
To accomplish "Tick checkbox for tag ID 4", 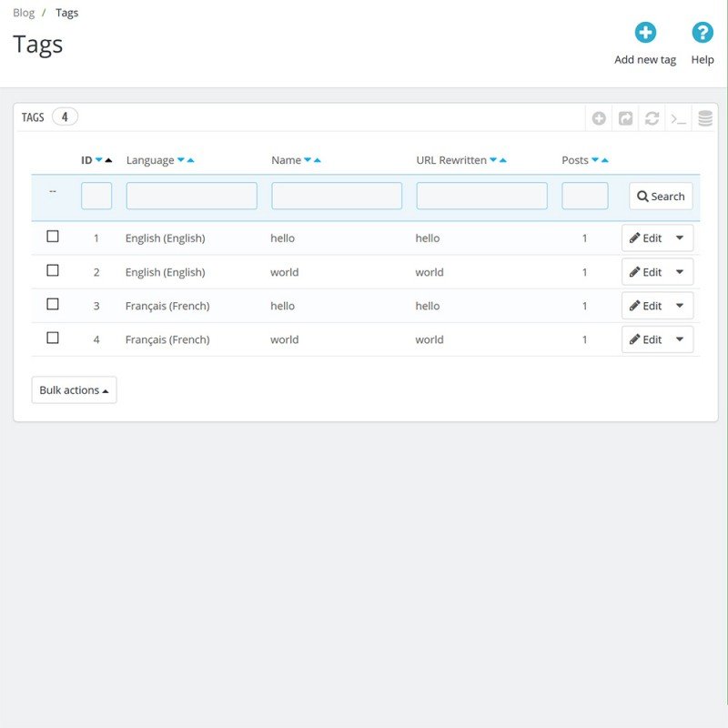I will click(x=53, y=338).
